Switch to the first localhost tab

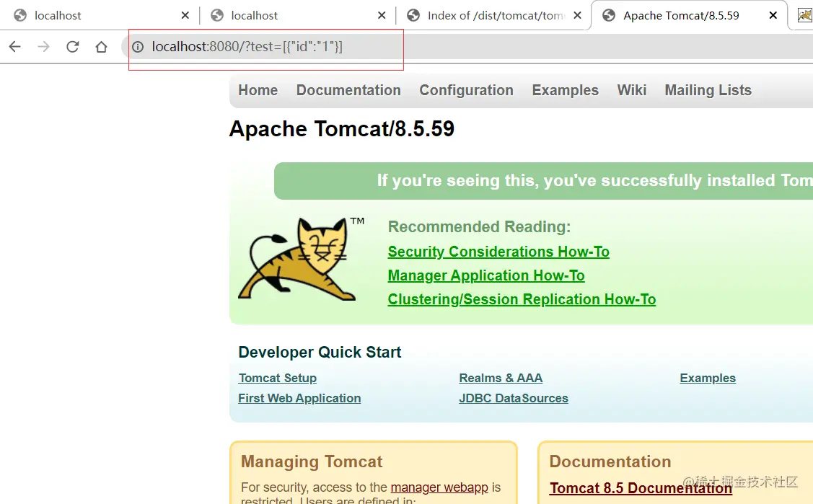click(x=99, y=16)
